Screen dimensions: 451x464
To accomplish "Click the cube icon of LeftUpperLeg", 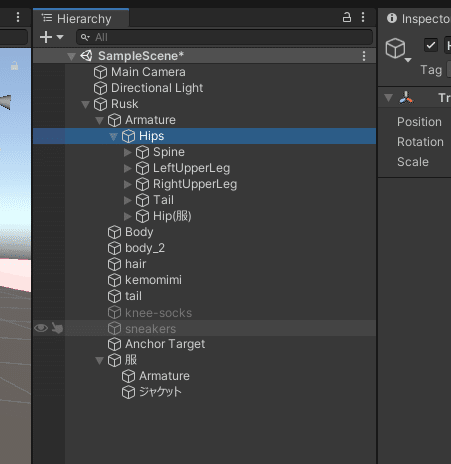I will pos(142,168).
